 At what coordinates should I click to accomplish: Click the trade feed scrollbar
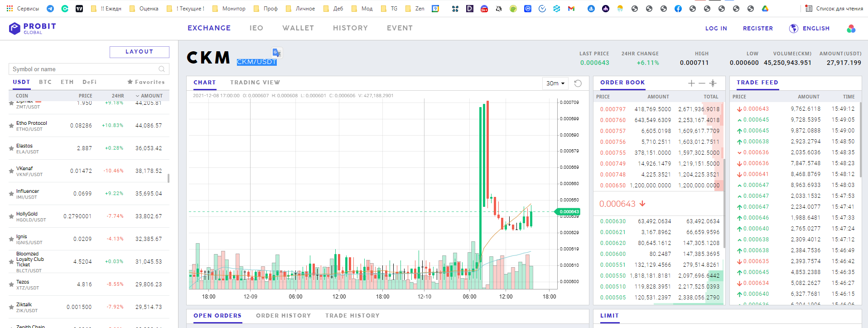pyautogui.click(x=861, y=140)
